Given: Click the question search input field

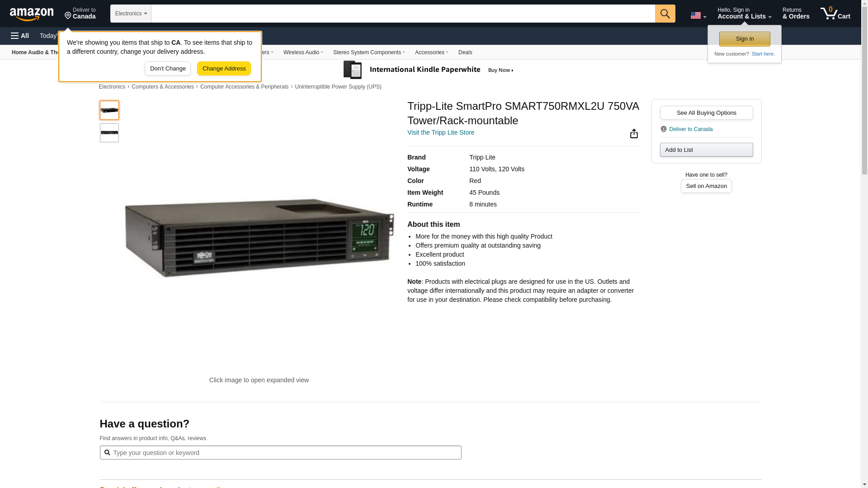Looking at the screenshot, I should 280,453.
